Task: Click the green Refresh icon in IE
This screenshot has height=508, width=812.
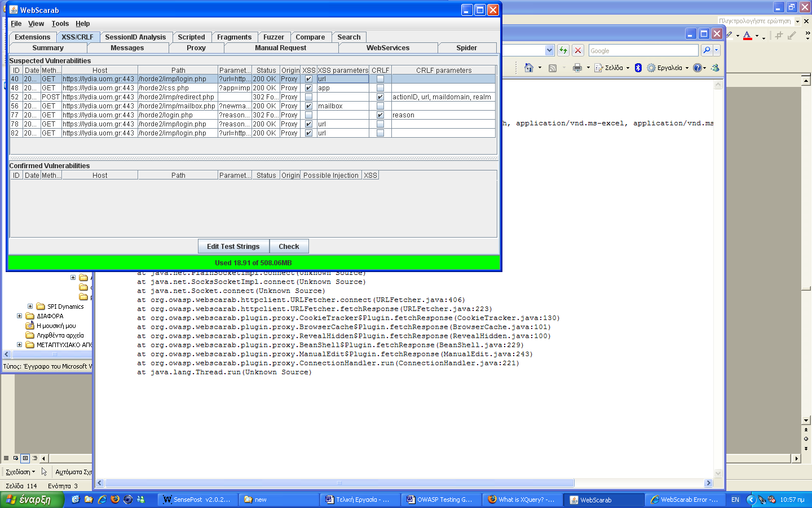Action: [563, 50]
